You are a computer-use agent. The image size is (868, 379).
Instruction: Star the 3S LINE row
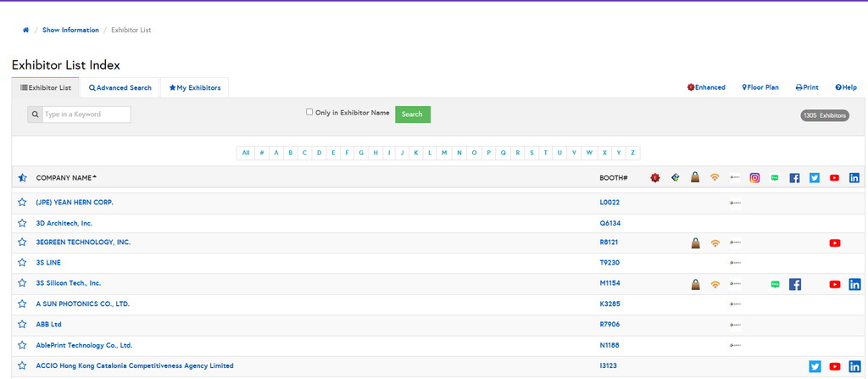22,262
